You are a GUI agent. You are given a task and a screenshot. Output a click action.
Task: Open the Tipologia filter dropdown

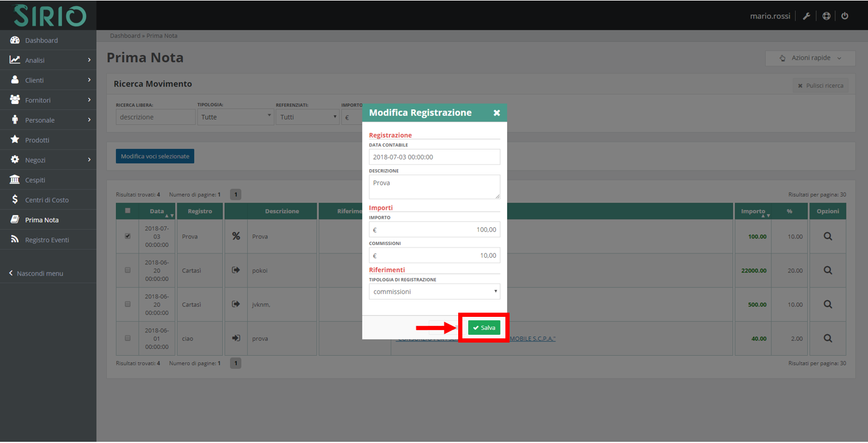tap(235, 117)
